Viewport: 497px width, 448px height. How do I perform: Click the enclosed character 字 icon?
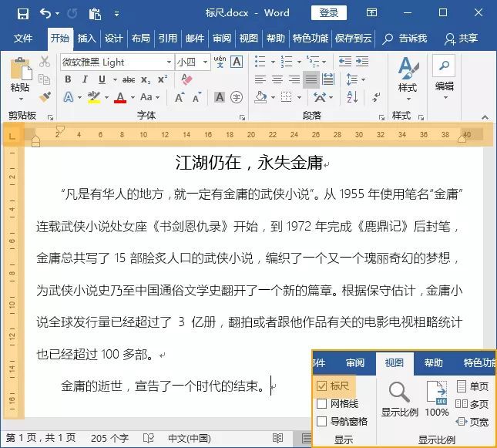237,97
